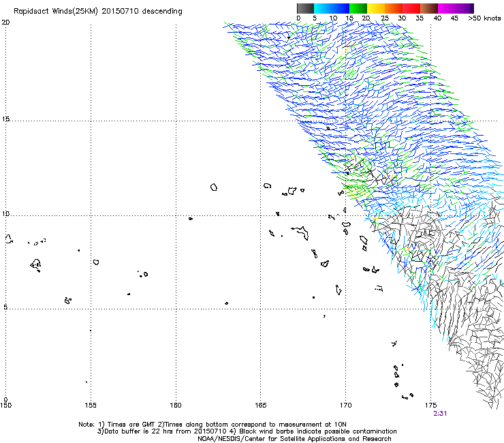Click the 150 longitude axis label
The image size is (504, 443).
5,406
